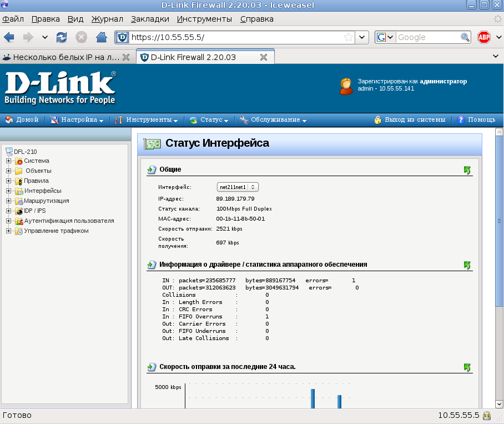The image size is (504, 424).
Task: Open the address bar URL history dropdown
Action: tap(361, 37)
